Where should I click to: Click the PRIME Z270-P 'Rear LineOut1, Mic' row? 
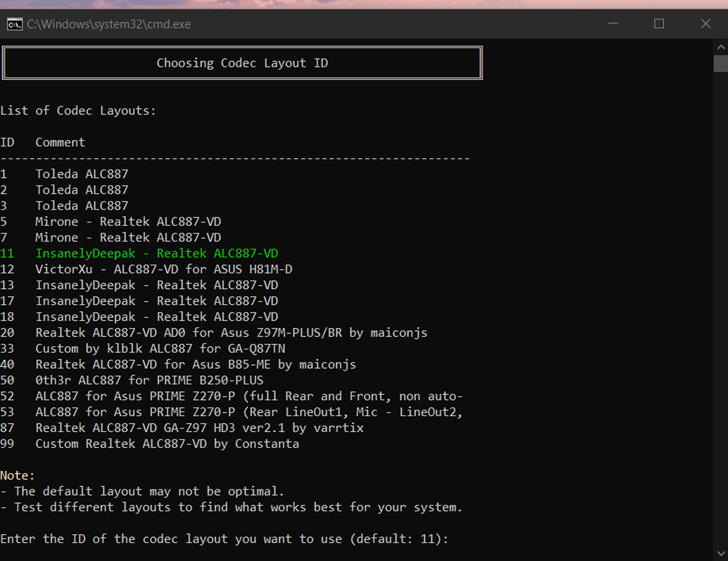232,412
